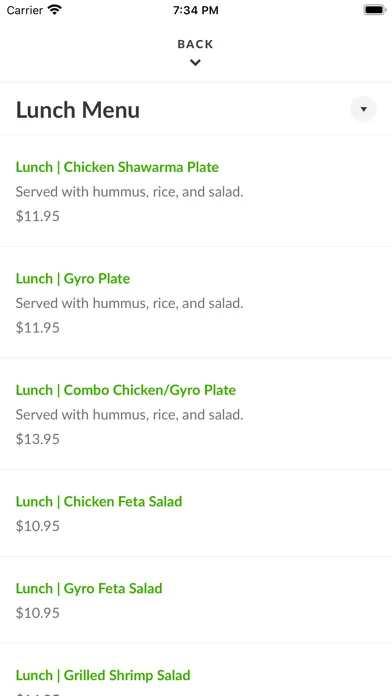Viewport: 392px width, 696px height.
Task: Tap the downward chevron under BACK
Action: pyautogui.click(x=195, y=63)
